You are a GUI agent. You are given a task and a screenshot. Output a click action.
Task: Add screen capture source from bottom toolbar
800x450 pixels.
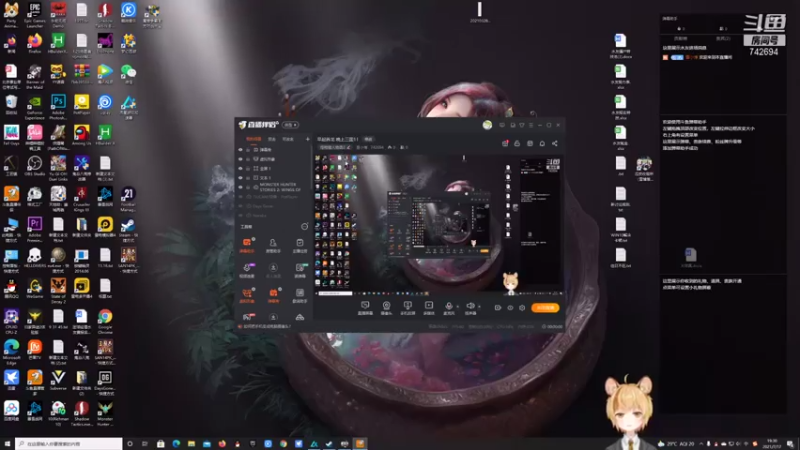[365, 308]
